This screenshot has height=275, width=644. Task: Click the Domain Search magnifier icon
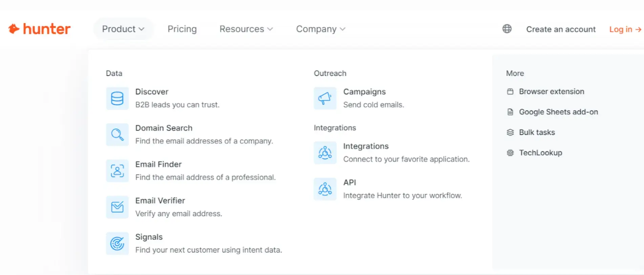tap(117, 135)
